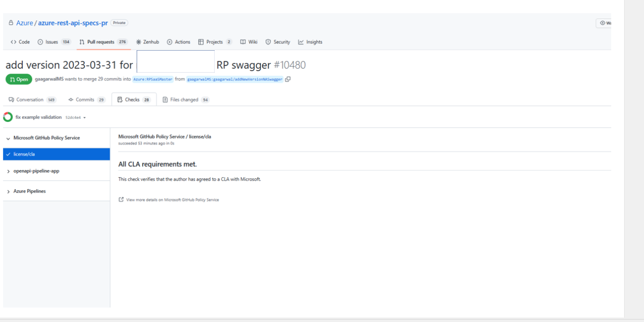This screenshot has width=644, height=322.
Task: Click the Checks count 28 badge
Action: pyautogui.click(x=147, y=100)
